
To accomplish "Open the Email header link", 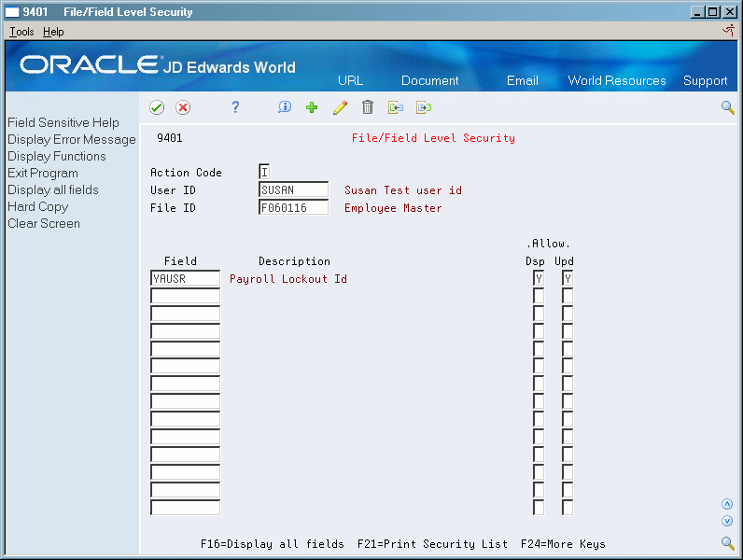I will point(522,80).
